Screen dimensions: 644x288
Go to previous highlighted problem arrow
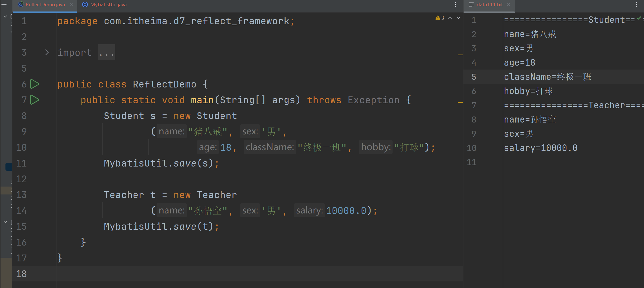pyautogui.click(x=450, y=18)
